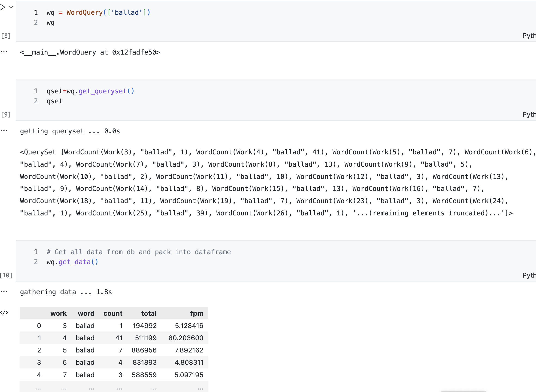Click the 'fpm' column header
The height and width of the screenshot is (392, 536).
click(x=197, y=313)
